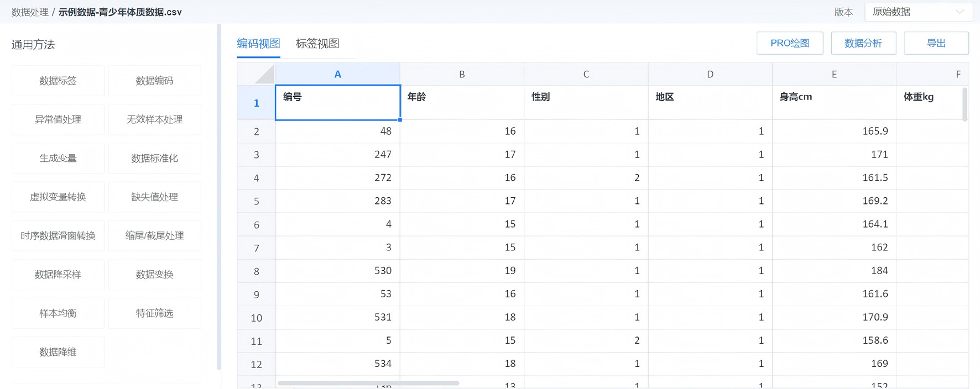Select column header A

[x=337, y=74]
